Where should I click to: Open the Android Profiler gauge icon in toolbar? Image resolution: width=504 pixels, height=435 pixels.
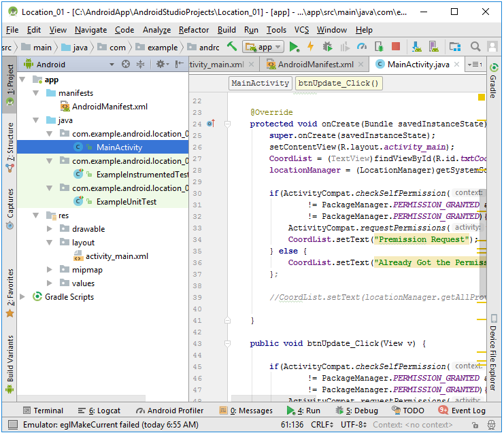click(362, 47)
